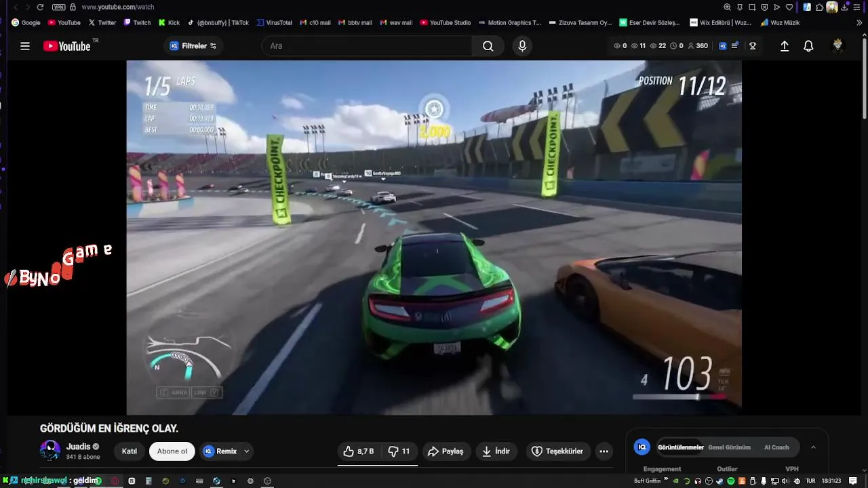
Task: Click the page vertical scrollbar
Action: pyautogui.click(x=864, y=78)
